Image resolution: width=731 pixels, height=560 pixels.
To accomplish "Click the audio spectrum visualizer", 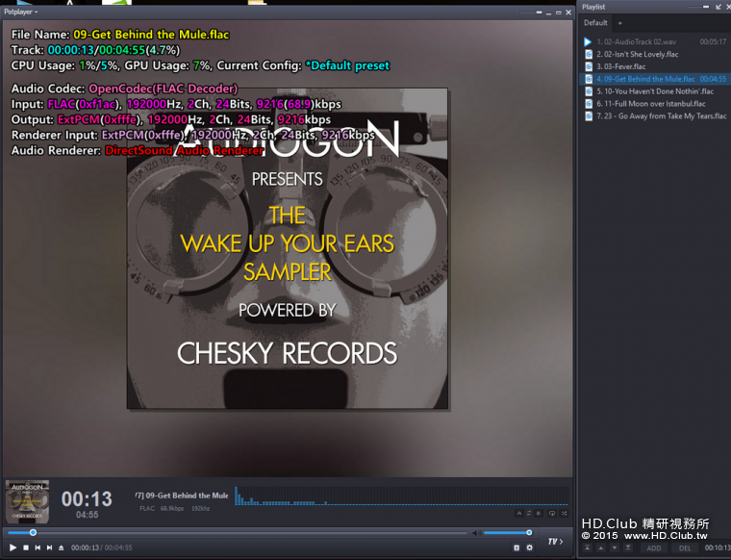I will click(401, 496).
